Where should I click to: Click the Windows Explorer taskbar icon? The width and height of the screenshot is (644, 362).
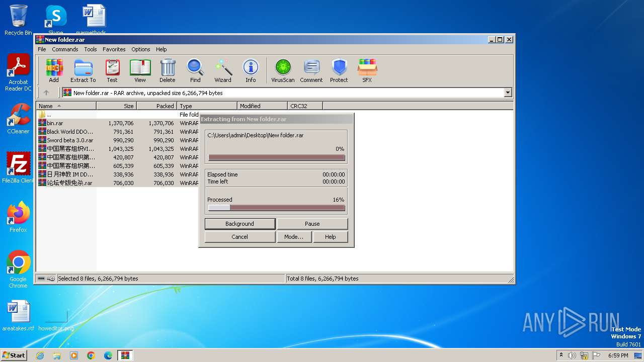point(57,355)
